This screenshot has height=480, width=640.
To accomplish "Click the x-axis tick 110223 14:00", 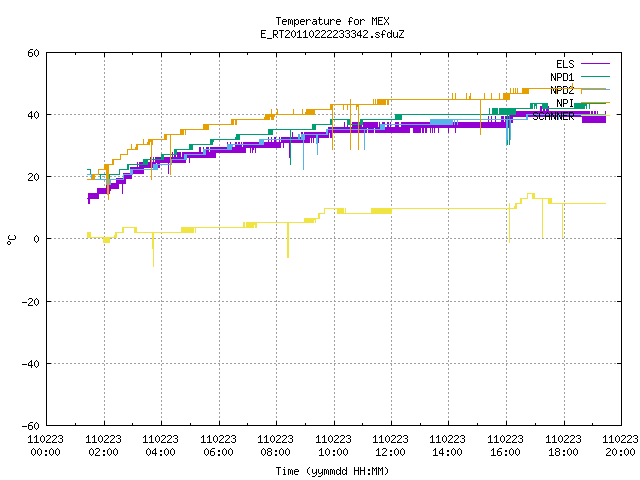I will coord(448,446).
